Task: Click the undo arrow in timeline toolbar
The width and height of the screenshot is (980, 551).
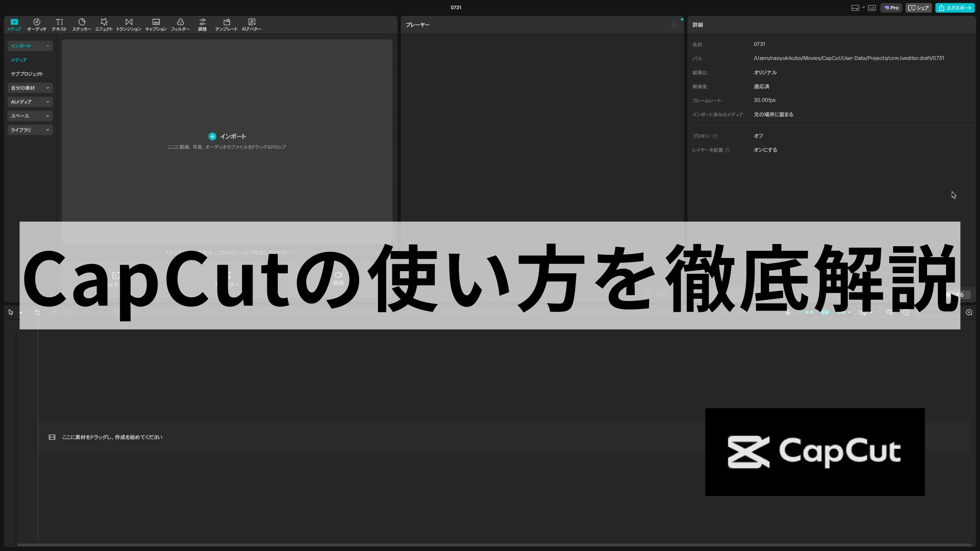Action: point(38,312)
